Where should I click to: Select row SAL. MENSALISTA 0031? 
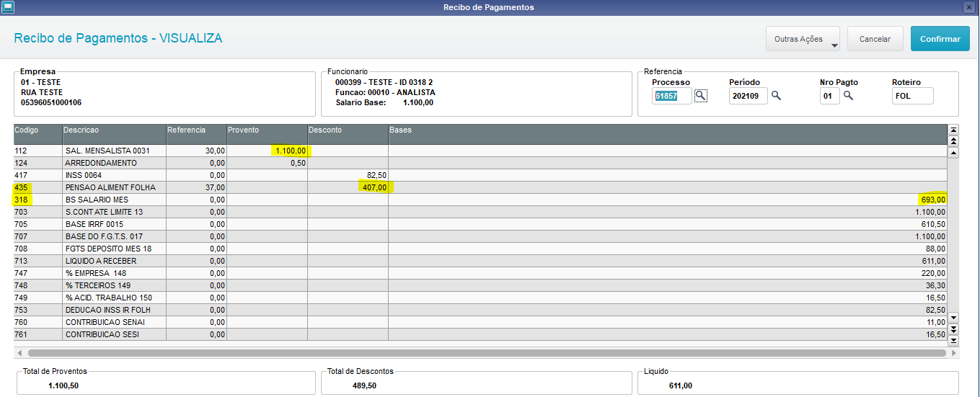[480, 151]
